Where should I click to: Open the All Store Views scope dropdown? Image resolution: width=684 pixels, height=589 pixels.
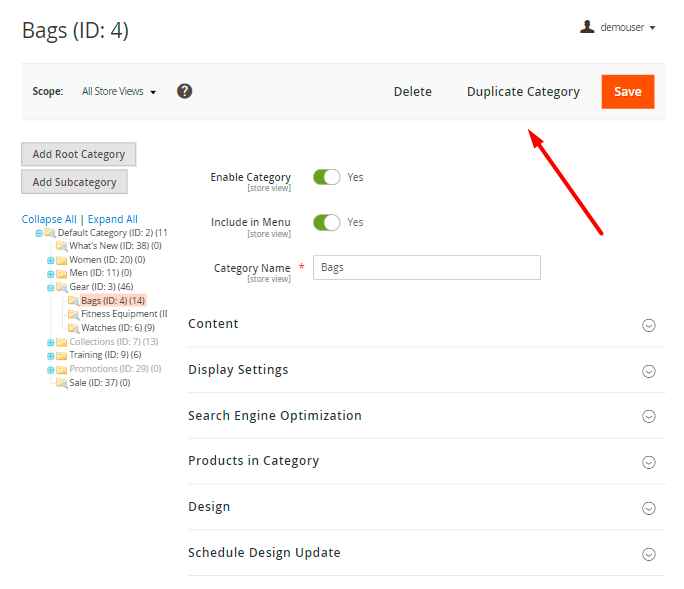119,92
